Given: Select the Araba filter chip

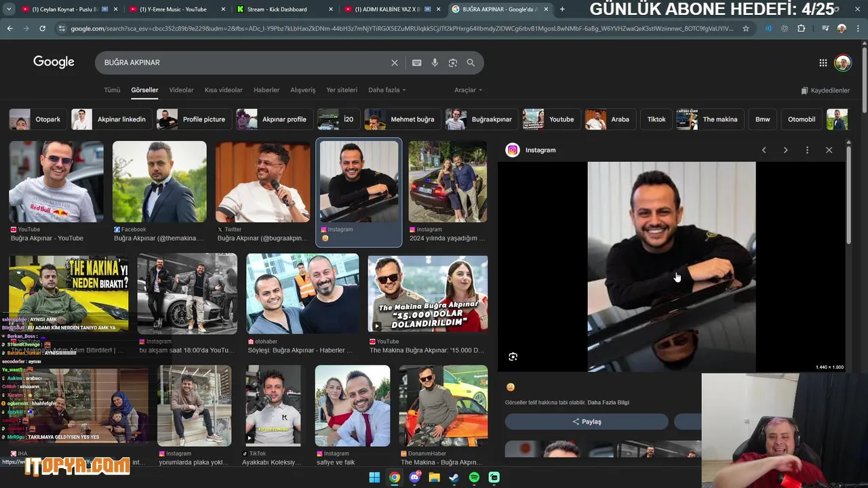Looking at the screenshot, I should [x=610, y=119].
